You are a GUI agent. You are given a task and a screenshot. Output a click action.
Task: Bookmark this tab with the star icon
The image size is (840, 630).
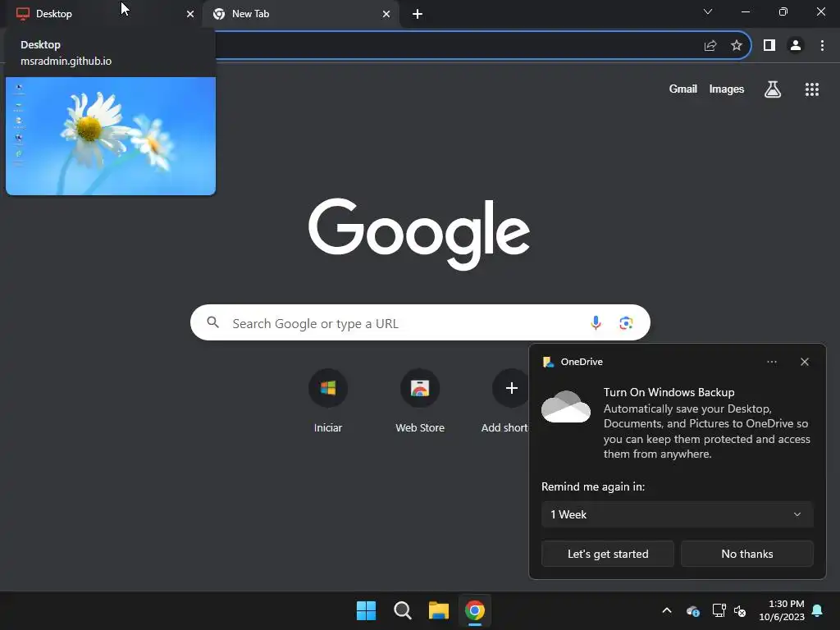737,46
